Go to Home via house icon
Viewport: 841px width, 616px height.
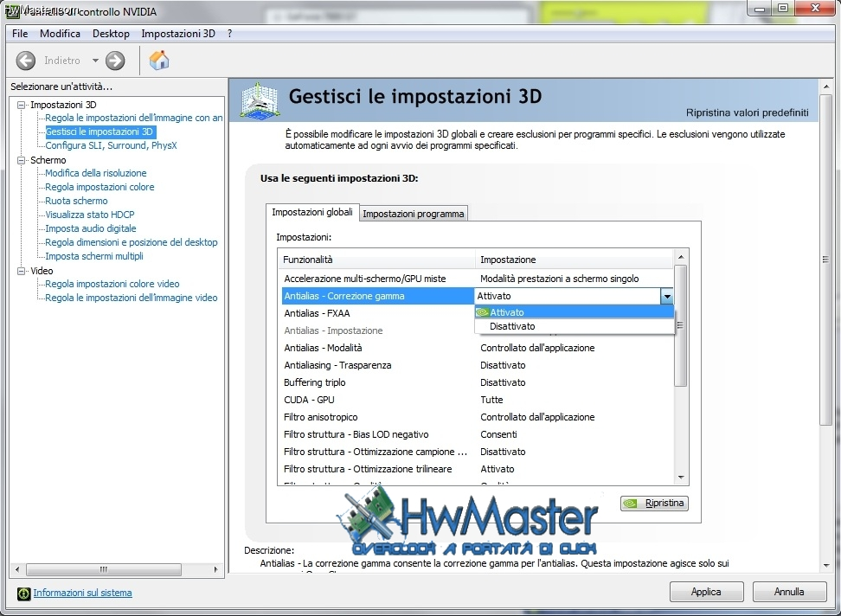pos(158,60)
